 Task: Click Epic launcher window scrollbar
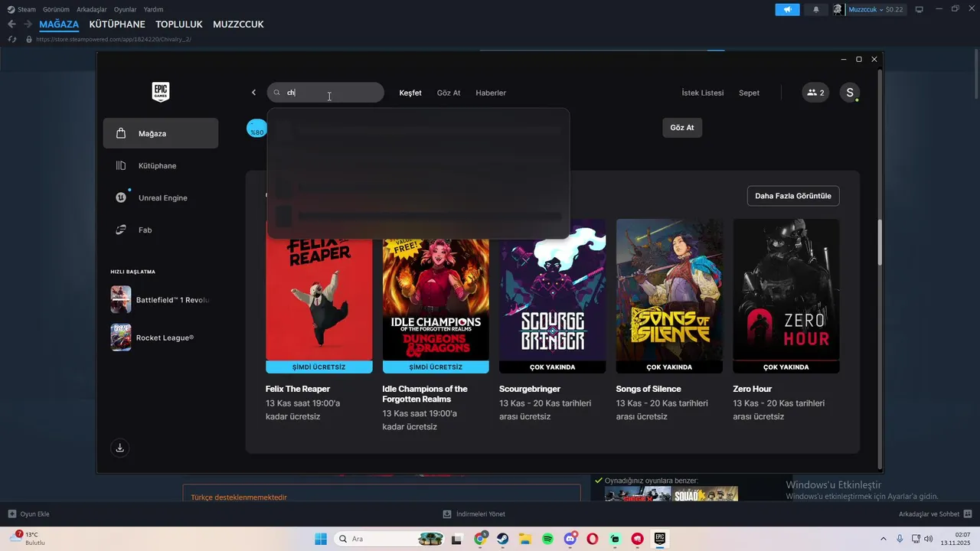coord(879,243)
